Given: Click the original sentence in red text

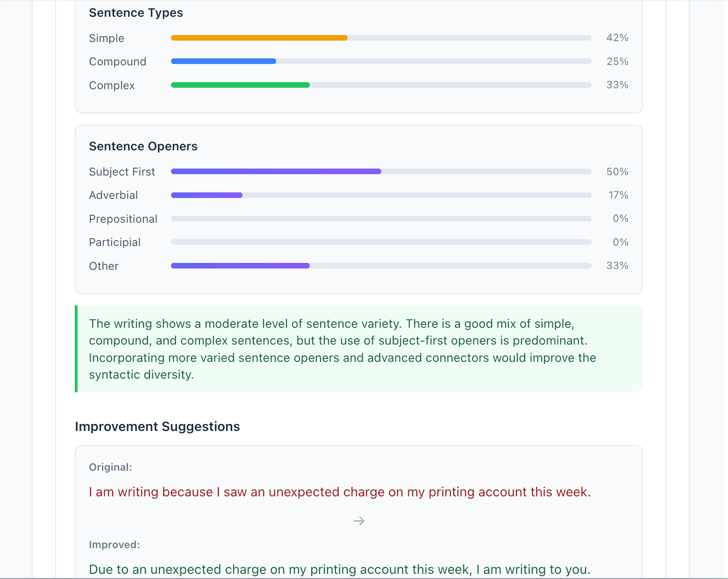Looking at the screenshot, I should (340, 492).
